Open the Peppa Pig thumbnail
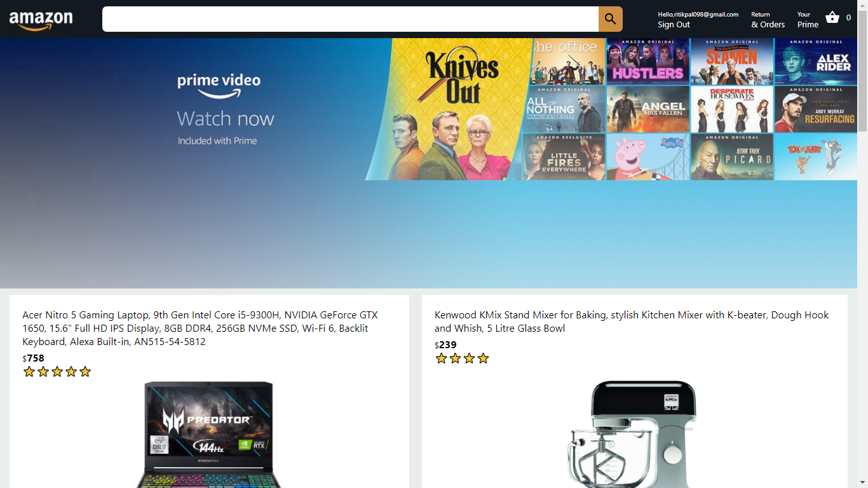 [648, 157]
